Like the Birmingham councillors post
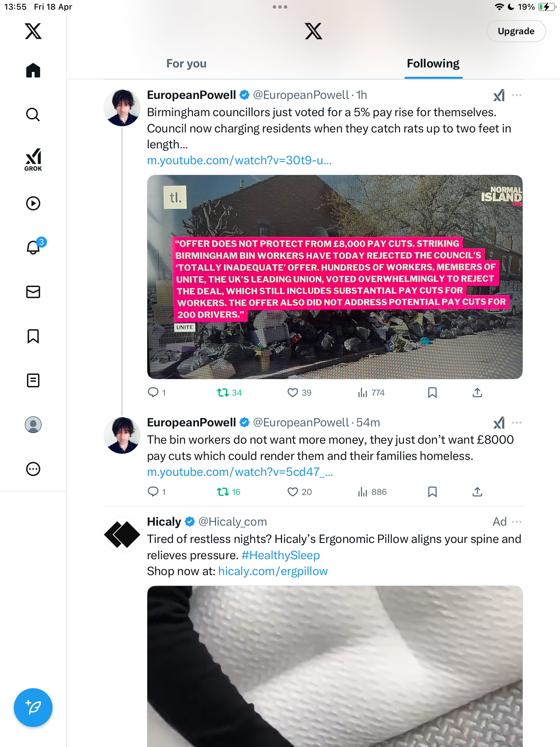Viewport: 560px width, 747px height. coord(299,393)
